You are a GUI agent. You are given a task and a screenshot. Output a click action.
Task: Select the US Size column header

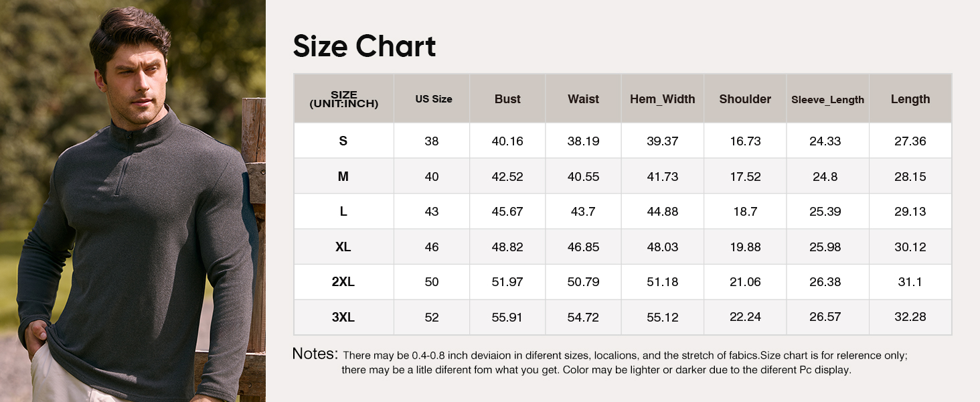click(433, 99)
